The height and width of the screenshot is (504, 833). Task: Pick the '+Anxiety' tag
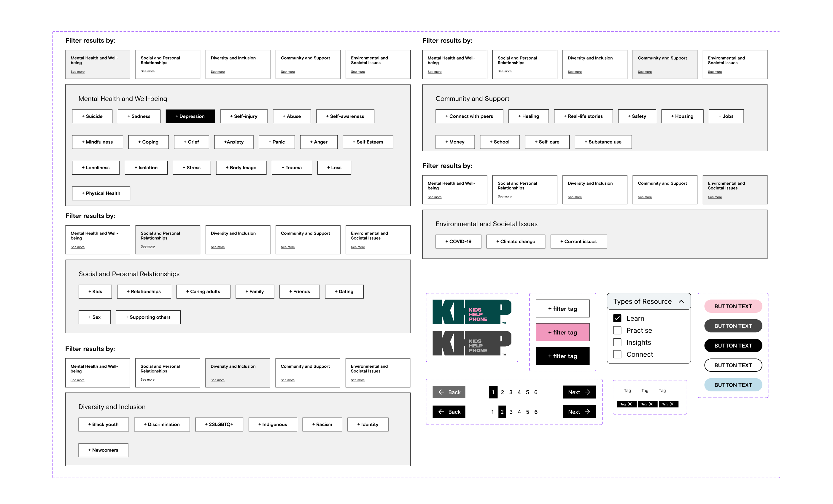click(x=233, y=142)
